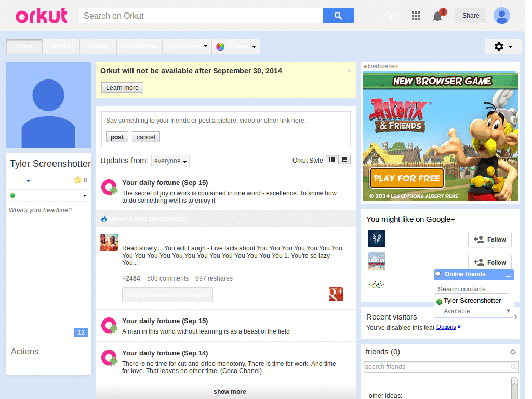Open the notifications bell icon

click(x=437, y=16)
